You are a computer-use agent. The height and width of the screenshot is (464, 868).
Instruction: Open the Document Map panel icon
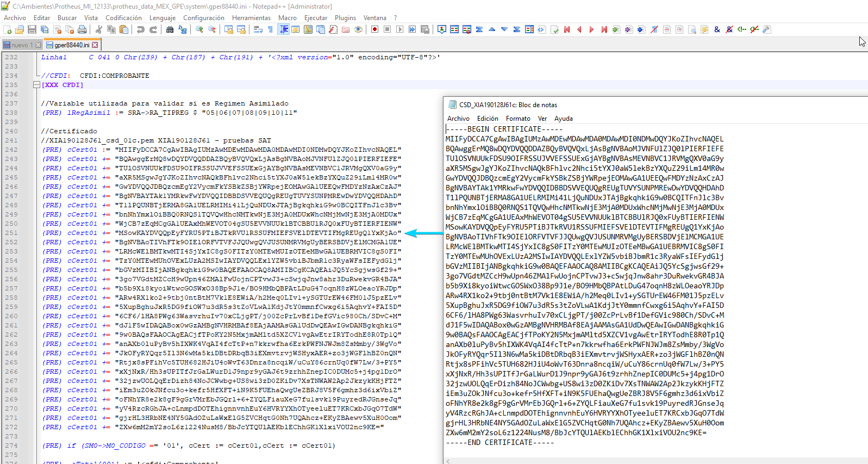click(x=308, y=29)
